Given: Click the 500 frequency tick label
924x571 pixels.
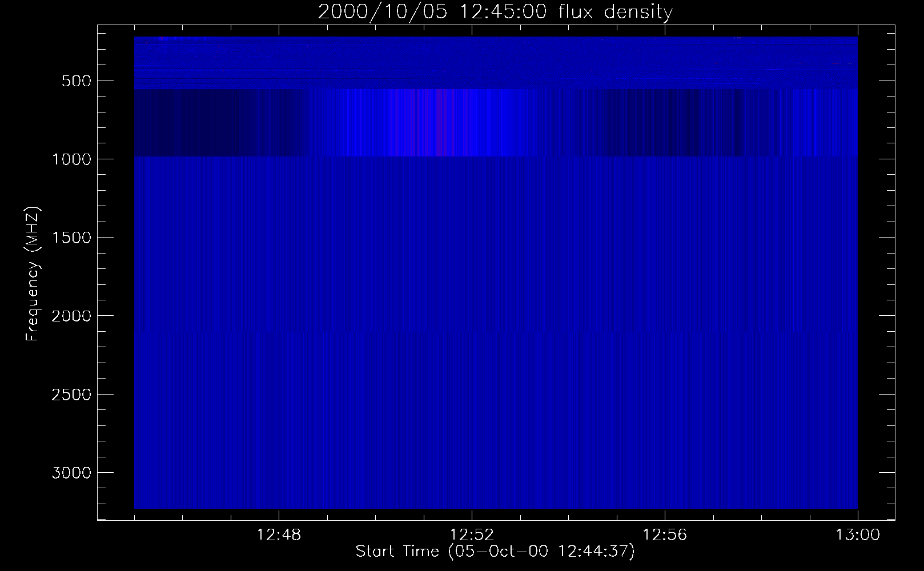Looking at the screenshot, I should point(77,81).
